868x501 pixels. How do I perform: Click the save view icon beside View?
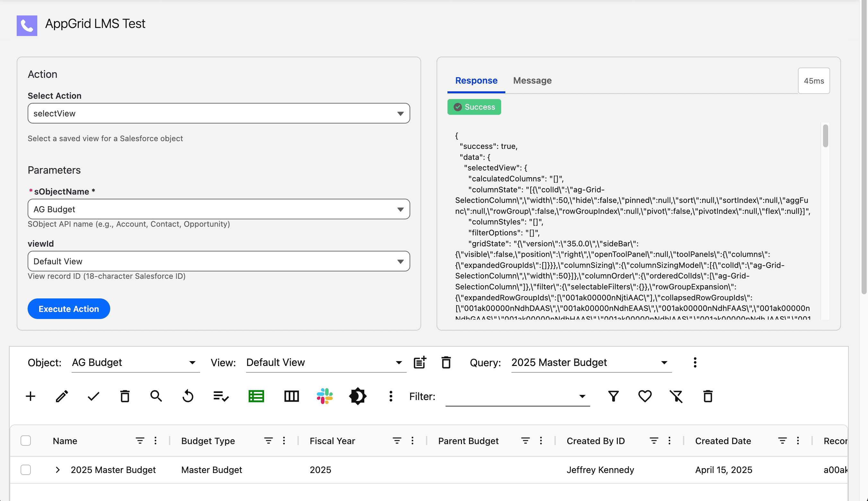pyautogui.click(x=420, y=362)
